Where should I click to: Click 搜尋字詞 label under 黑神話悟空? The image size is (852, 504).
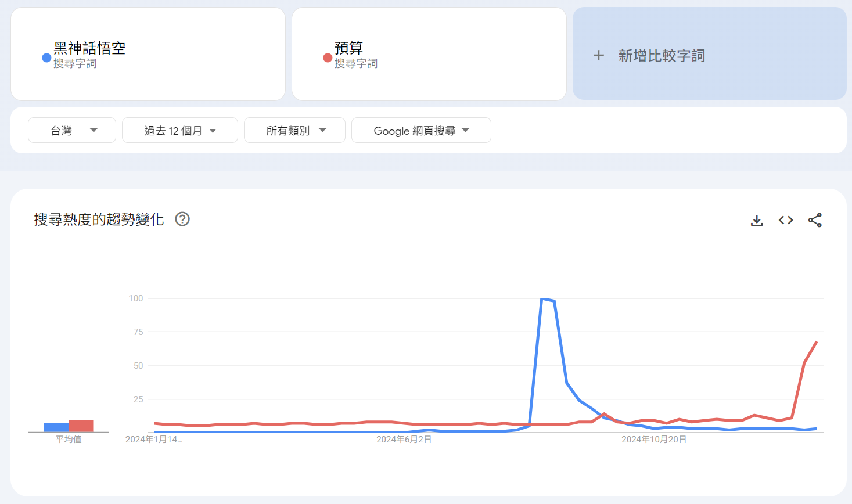75,63
